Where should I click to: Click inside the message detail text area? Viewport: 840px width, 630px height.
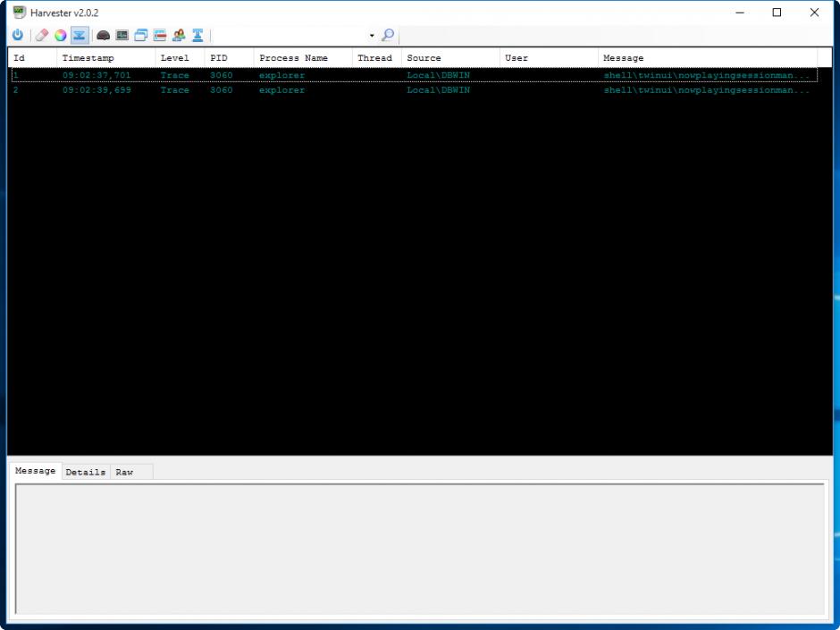(x=419, y=549)
